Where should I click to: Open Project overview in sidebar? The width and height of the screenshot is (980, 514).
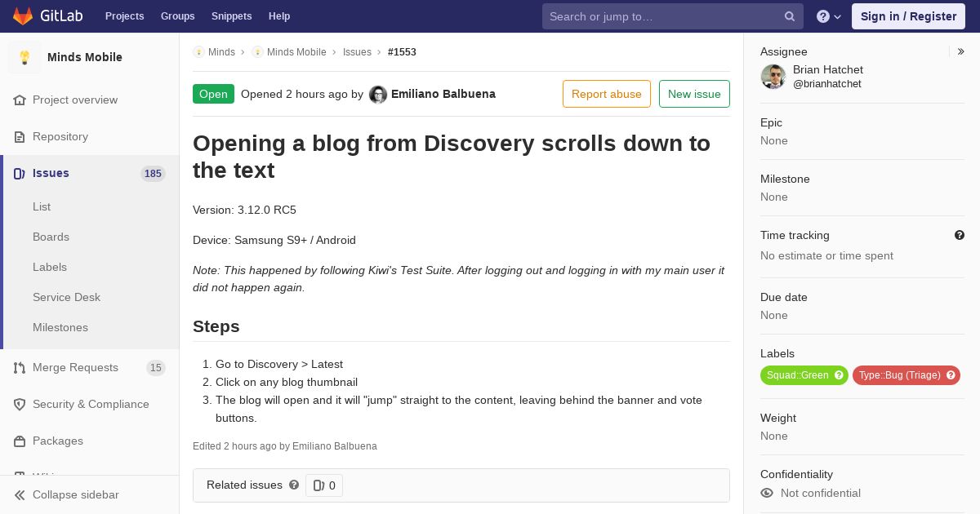(75, 100)
